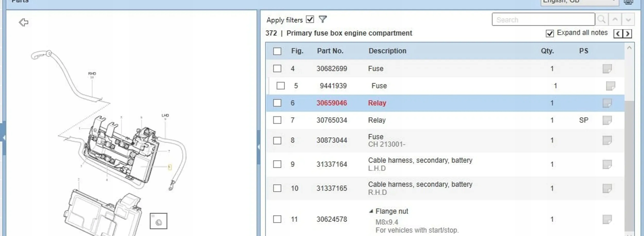This screenshot has width=644, height=236.
Task: Tick the checkbox for Relay 30765034
Action: [277, 120]
